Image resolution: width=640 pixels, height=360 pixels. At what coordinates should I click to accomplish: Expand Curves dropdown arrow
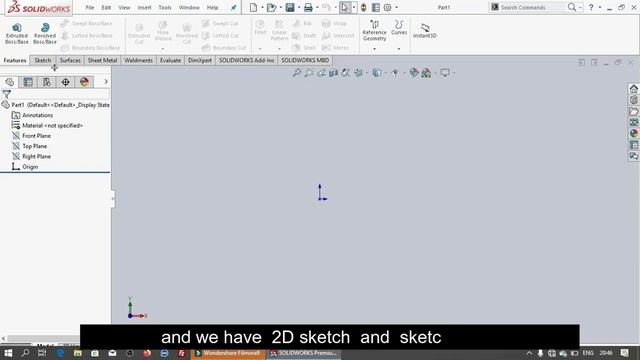pyautogui.click(x=399, y=49)
